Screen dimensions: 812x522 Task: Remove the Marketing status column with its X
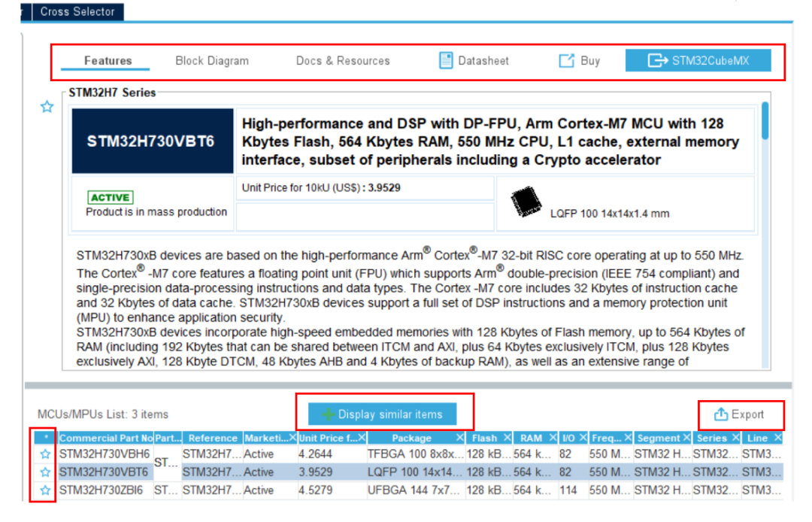coord(292,438)
